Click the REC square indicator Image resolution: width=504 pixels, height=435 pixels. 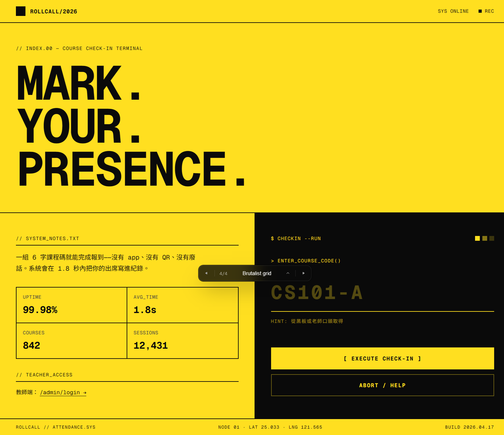click(x=480, y=11)
